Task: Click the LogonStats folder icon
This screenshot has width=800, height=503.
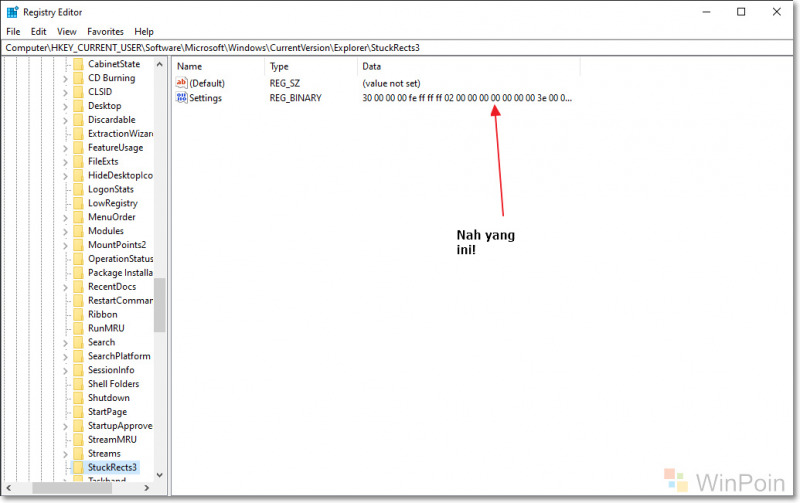Action: (78, 189)
